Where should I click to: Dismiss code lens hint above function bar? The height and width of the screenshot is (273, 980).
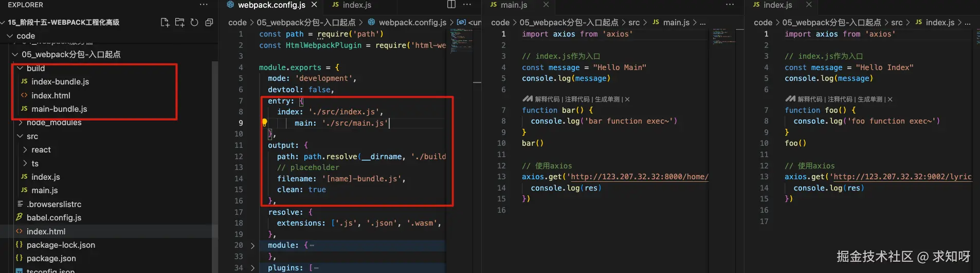coord(627,99)
